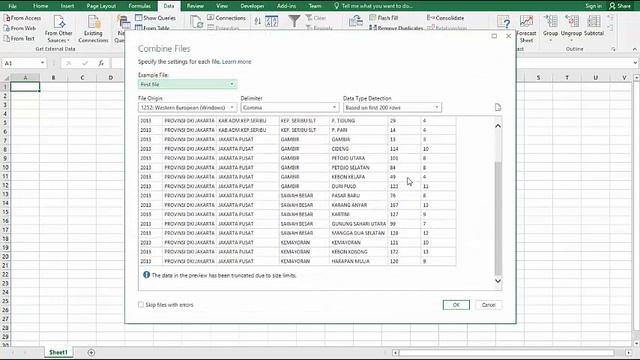
Task: Open the Outline group dialog launcher
Action: (613, 49)
